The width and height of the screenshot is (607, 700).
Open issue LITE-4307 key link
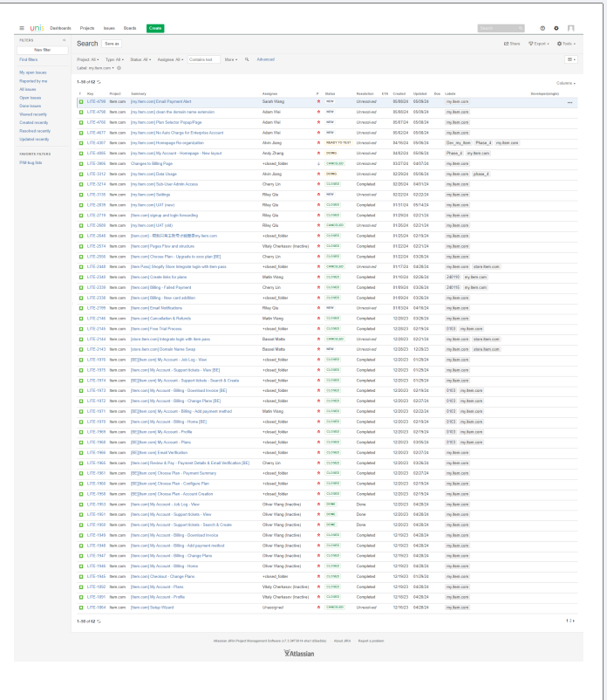click(x=96, y=141)
